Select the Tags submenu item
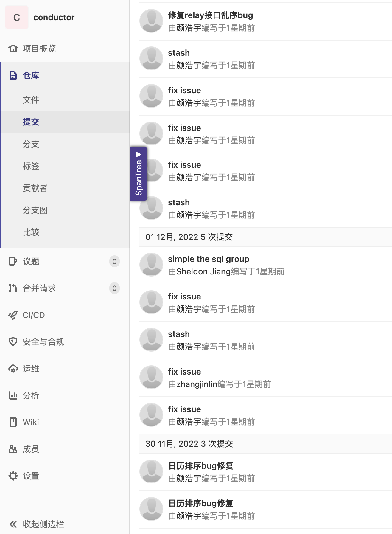The height and width of the screenshot is (534, 392). pyautogui.click(x=31, y=166)
